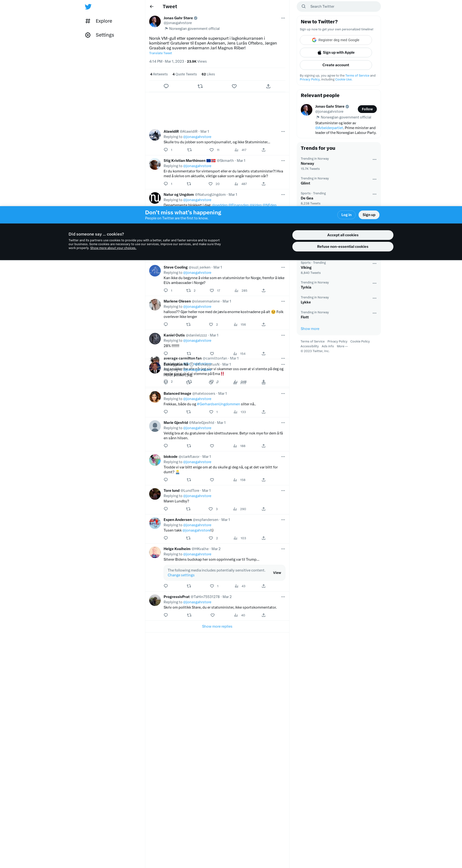Open Settings from the sidebar

100,35
